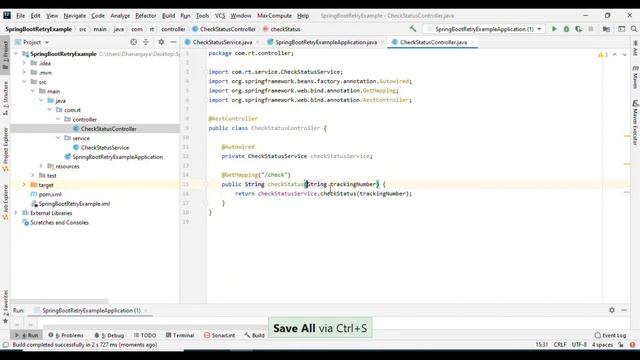Switch to CheckStatusService.java tab

pos(222,42)
